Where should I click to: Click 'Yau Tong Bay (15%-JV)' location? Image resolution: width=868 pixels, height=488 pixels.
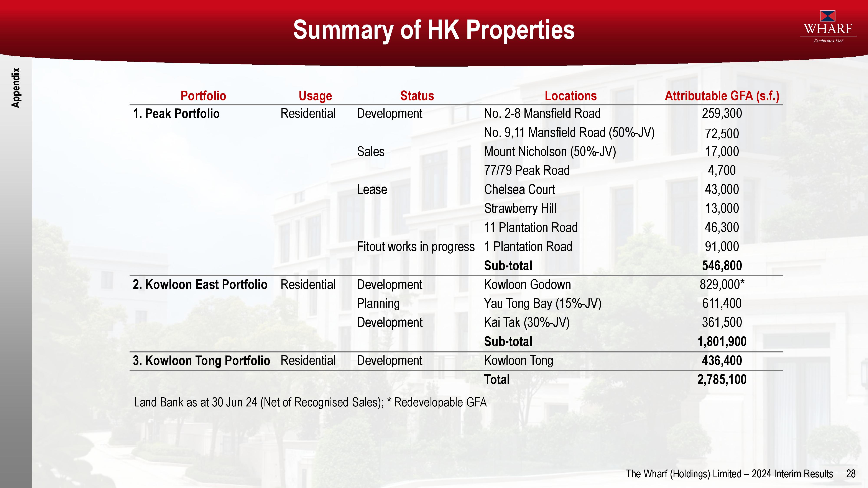[x=543, y=303]
